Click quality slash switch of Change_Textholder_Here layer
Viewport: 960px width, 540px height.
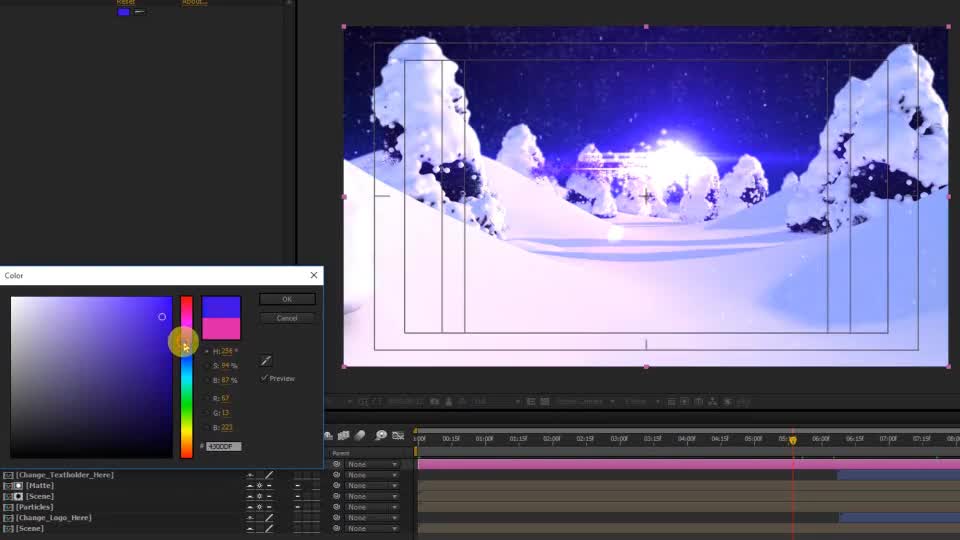pyautogui.click(x=269, y=475)
